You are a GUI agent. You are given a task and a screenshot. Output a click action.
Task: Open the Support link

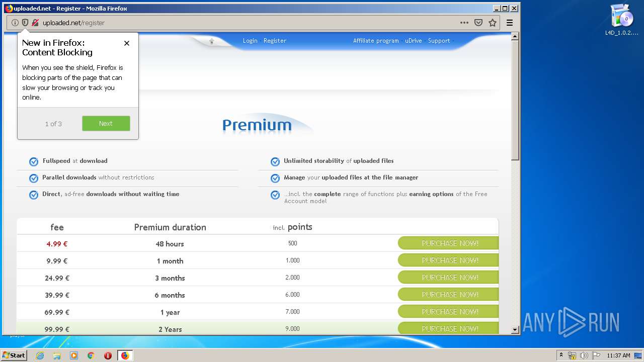click(439, 41)
